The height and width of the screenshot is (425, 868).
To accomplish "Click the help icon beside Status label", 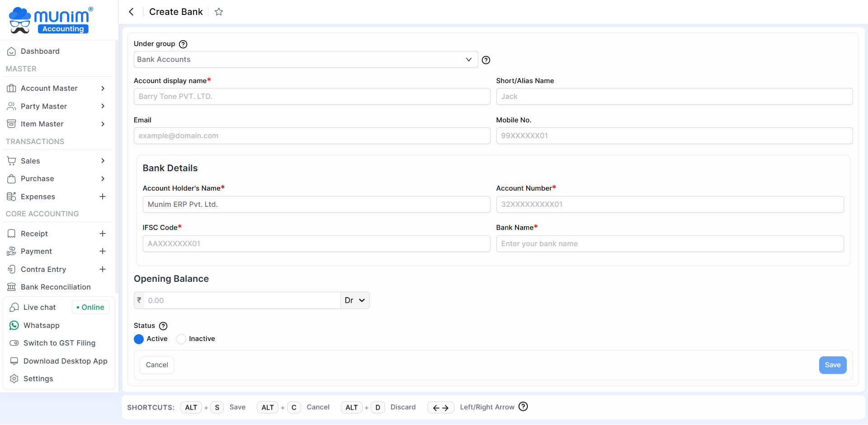I will point(163,326).
